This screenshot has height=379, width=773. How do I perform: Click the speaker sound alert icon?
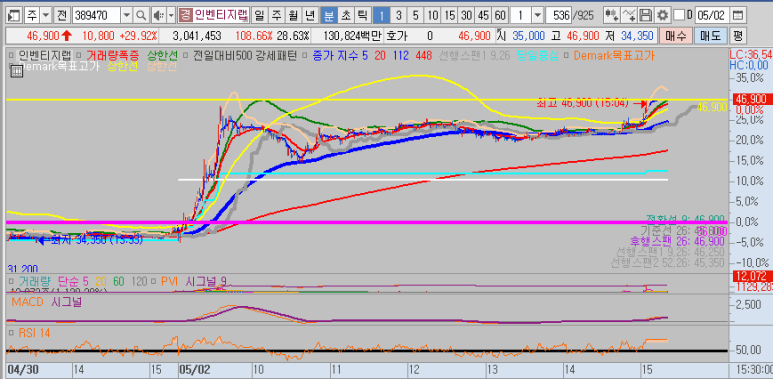158,15
